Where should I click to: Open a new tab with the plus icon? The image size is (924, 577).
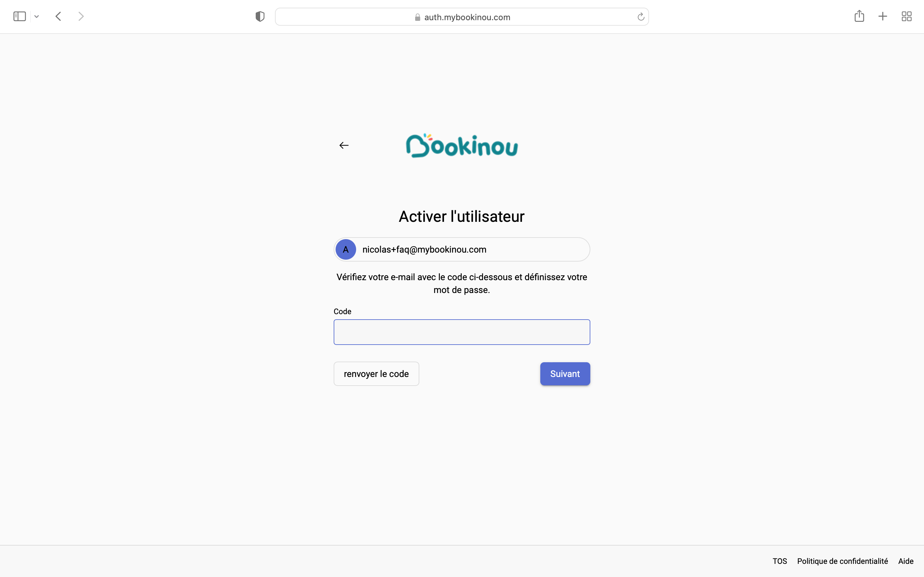coord(883,16)
